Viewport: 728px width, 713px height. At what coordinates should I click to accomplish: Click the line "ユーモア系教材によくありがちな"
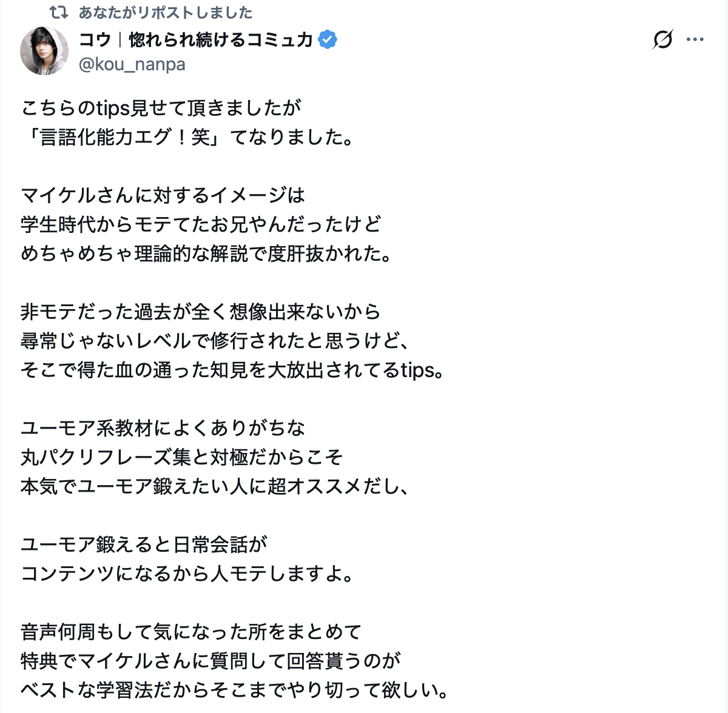[x=163, y=428]
